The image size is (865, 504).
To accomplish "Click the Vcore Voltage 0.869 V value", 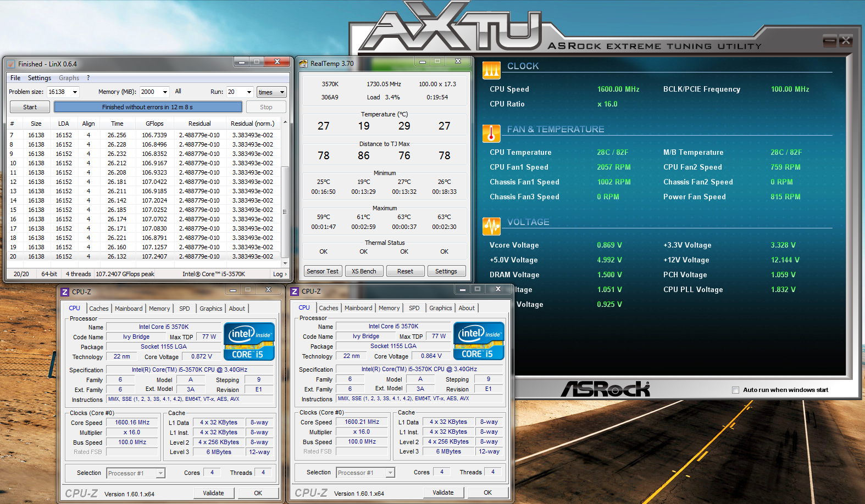I will tap(609, 245).
